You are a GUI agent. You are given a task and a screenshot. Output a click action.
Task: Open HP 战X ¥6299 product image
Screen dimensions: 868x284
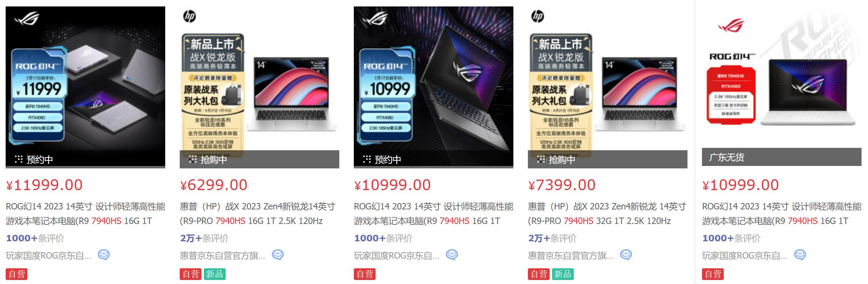(x=260, y=87)
